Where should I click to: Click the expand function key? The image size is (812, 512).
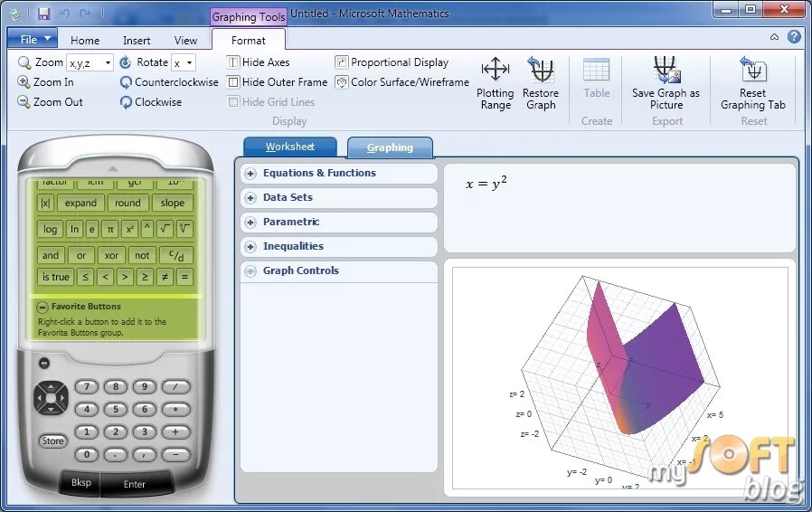(x=80, y=204)
